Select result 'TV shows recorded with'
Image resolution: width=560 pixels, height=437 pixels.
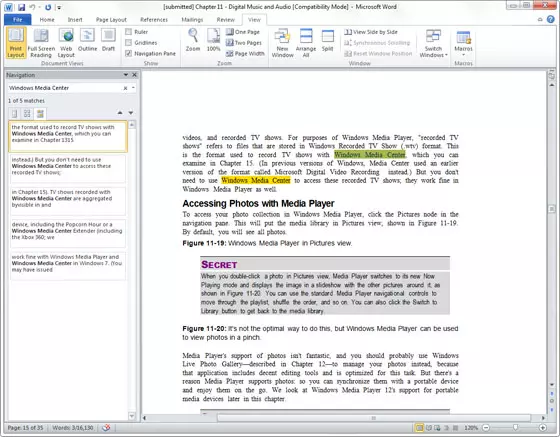click(x=68, y=201)
